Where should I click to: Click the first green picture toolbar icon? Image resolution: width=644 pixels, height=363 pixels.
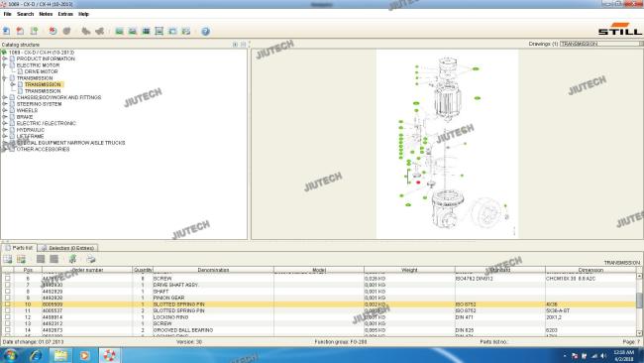[x=119, y=31]
